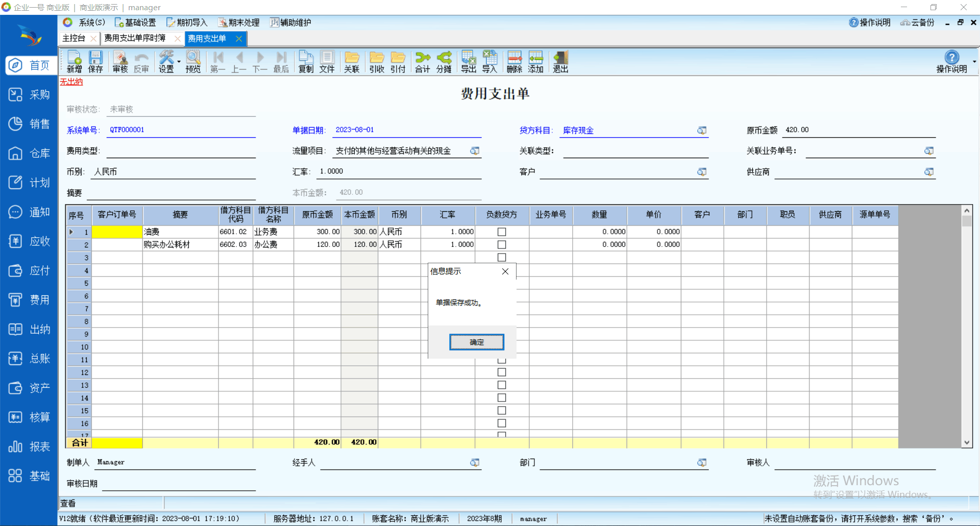Open the 贷方科目 lookup selector

702,131
